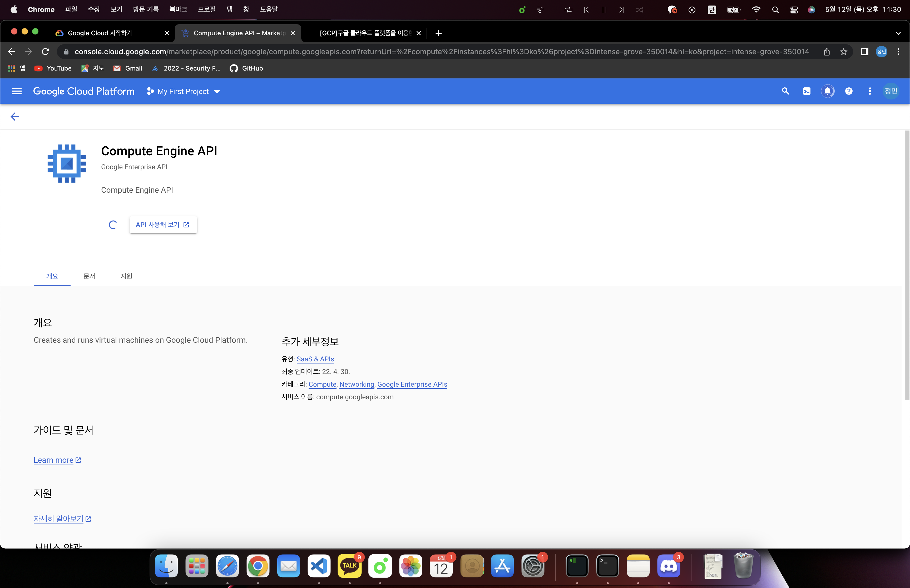Open Control Center in menu bar

794,9
